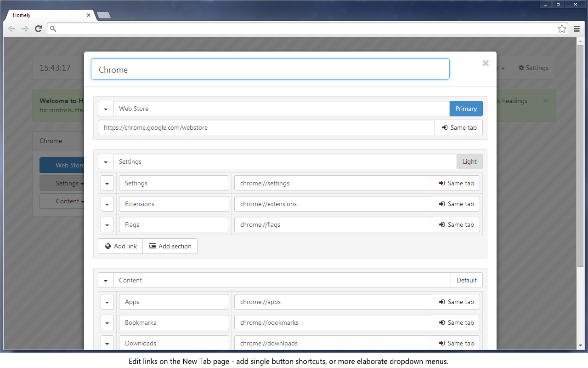Toggle Same tab for chrome://flags link
Screen dimensions: 588x368
456,224
